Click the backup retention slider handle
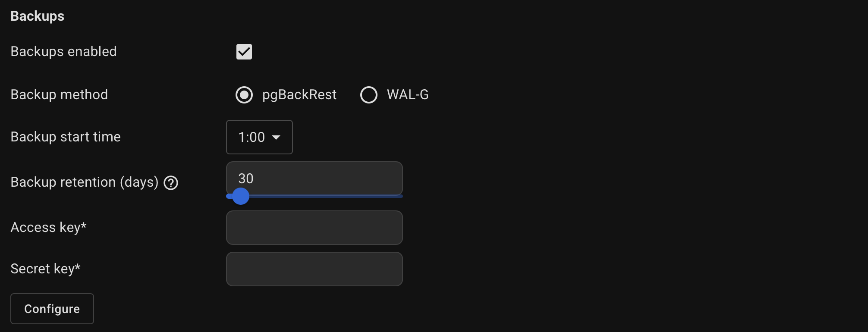The image size is (868, 332). [x=241, y=196]
